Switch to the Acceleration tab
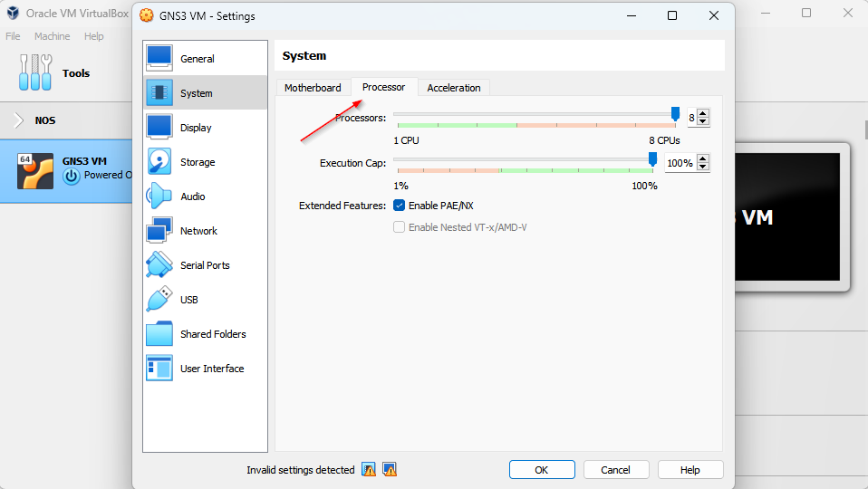 453,88
